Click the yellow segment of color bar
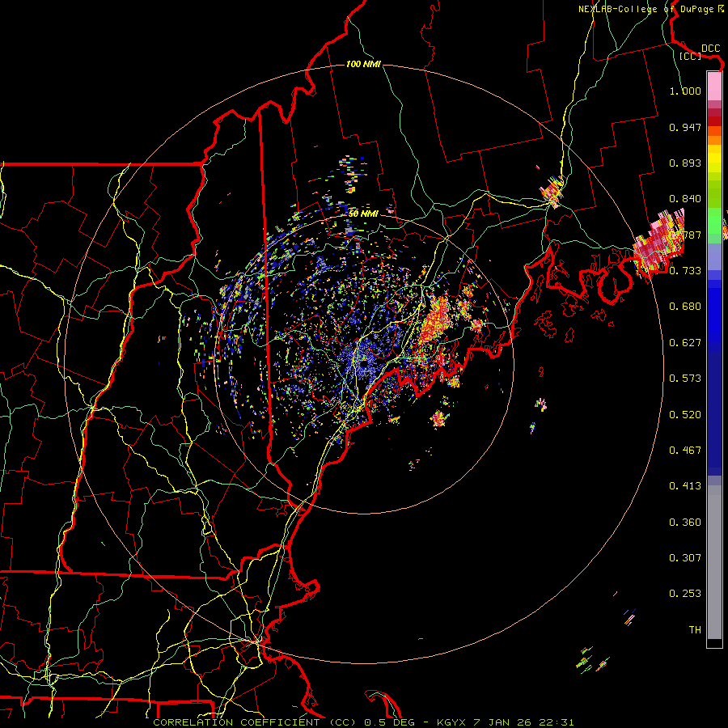 pos(714,159)
